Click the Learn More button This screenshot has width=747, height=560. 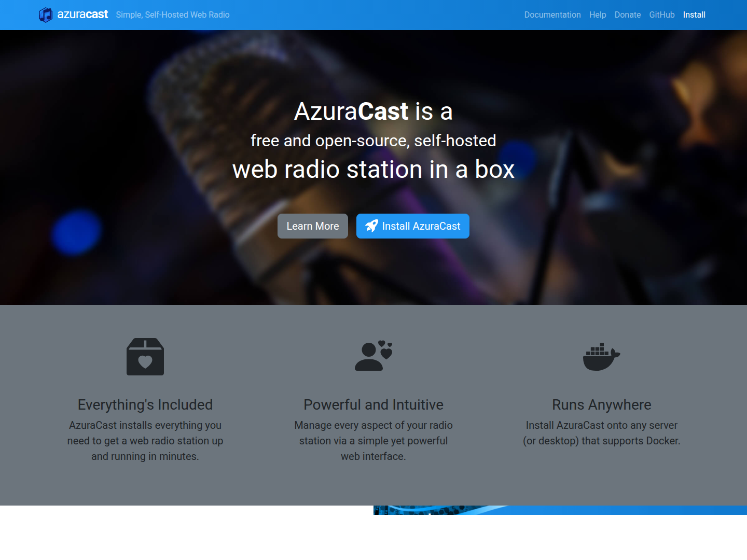coord(313,226)
